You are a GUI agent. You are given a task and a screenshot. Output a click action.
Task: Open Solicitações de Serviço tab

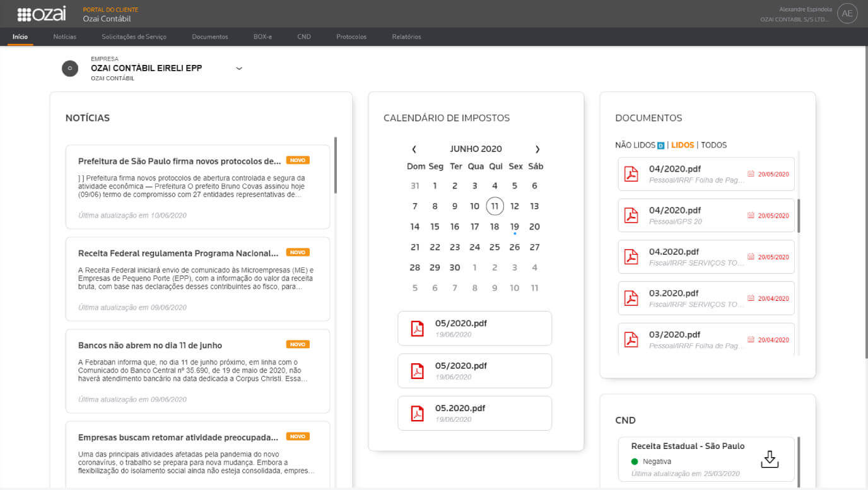tap(134, 37)
